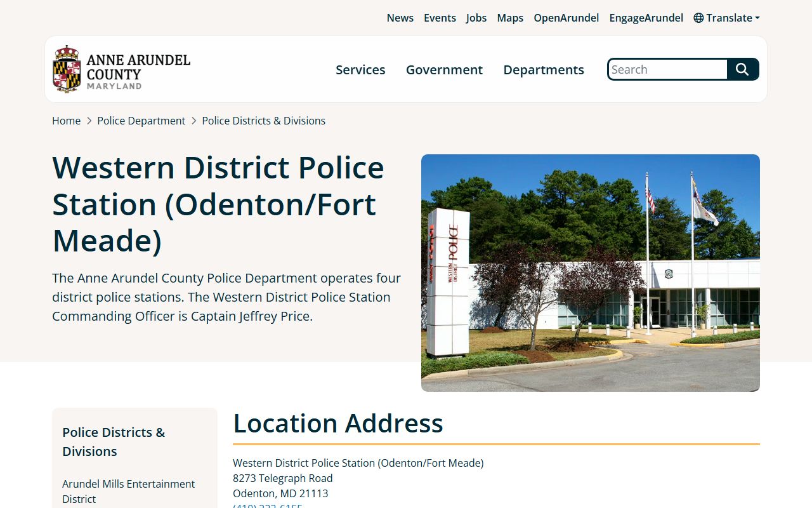Open Arundel Mills Entertainment District sidebar link
The width and height of the screenshot is (812, 508).
click(129, 491)
